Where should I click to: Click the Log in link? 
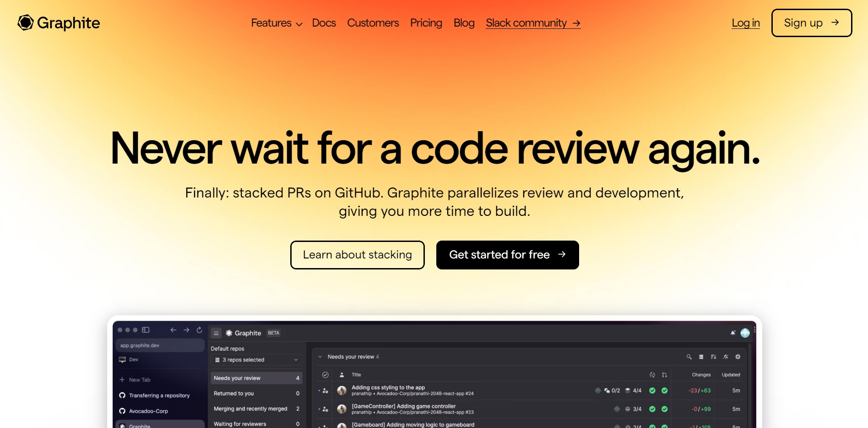(x=746, y=23)
